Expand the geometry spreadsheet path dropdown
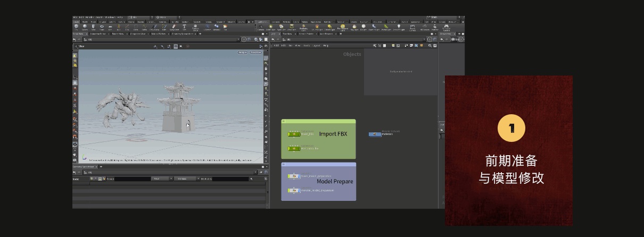Screen dimensions: 644x237 tap(255, 172)
